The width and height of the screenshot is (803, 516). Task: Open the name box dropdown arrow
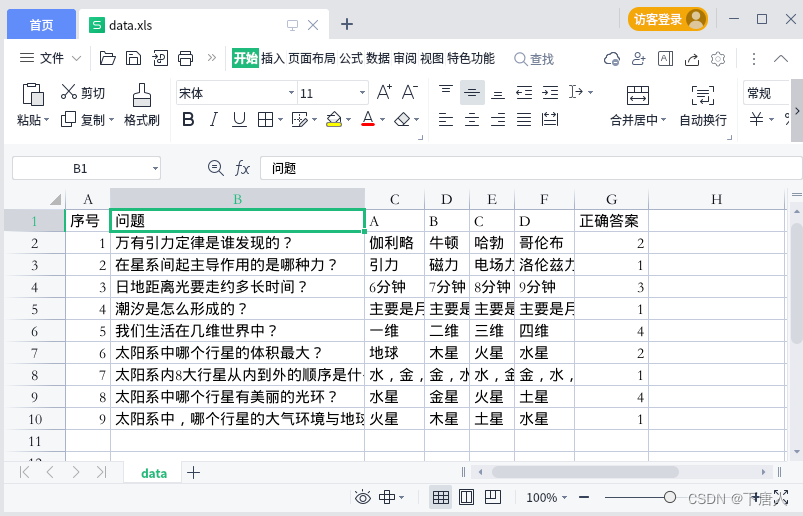coord(155,168)
